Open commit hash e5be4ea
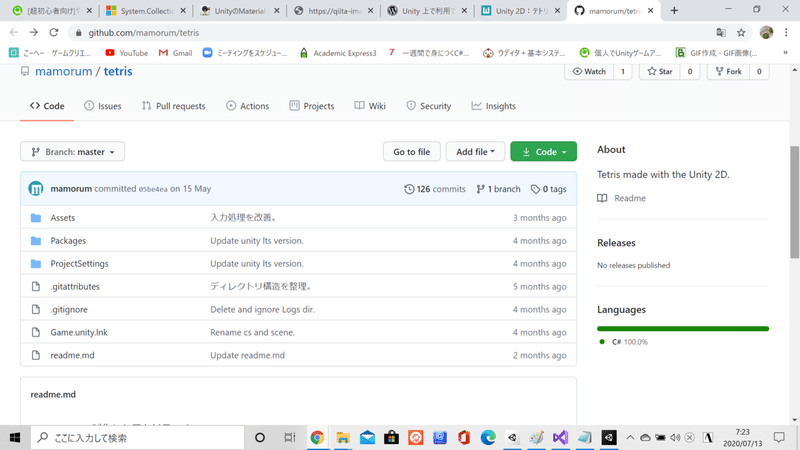The width and height of the screenshot is (800, 450). pos(153,189)
